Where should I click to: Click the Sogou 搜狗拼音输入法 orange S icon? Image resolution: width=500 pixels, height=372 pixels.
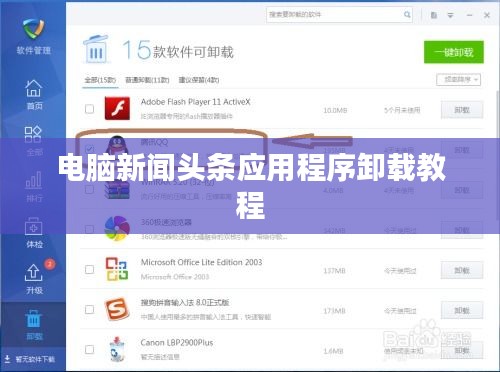(x=117, y=309)
